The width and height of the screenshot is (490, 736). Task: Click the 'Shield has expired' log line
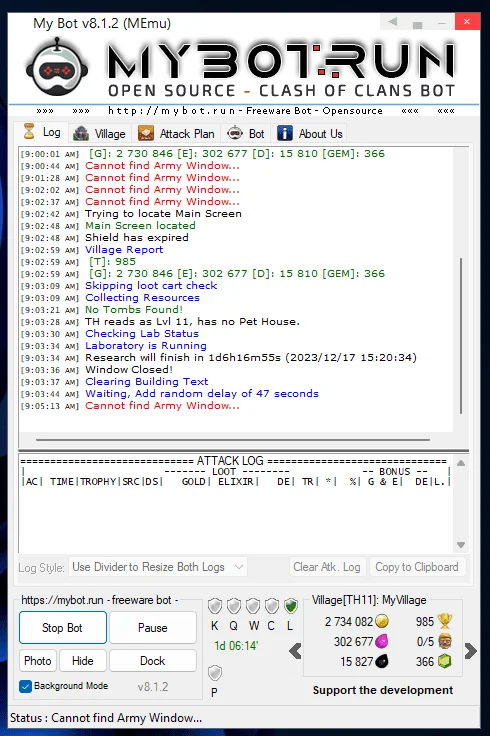point(137,238)
